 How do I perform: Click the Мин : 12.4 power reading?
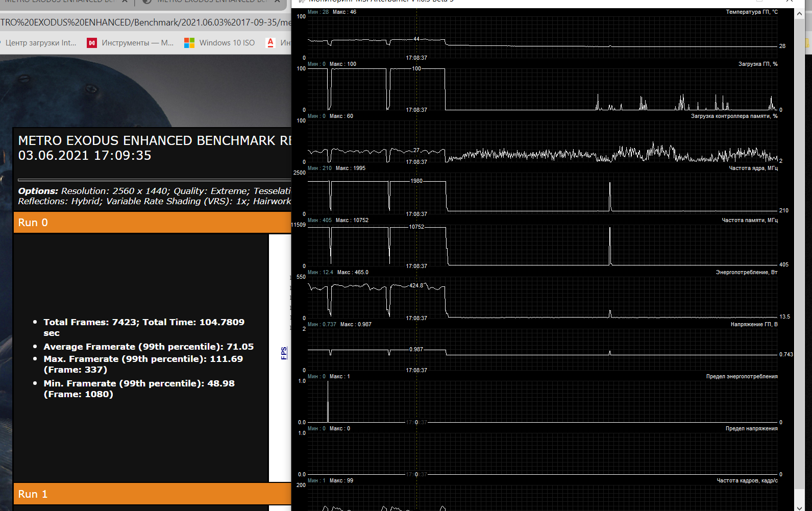click(321, 272)
